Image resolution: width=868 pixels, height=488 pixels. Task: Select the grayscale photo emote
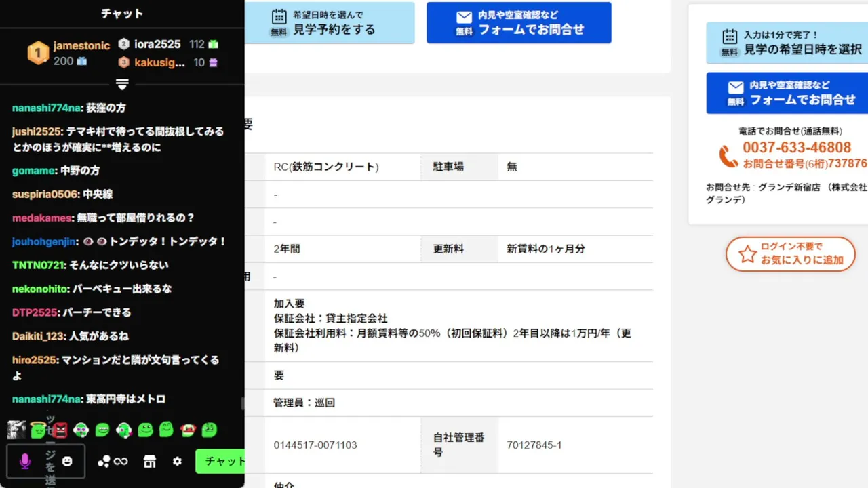pos(16,430)
